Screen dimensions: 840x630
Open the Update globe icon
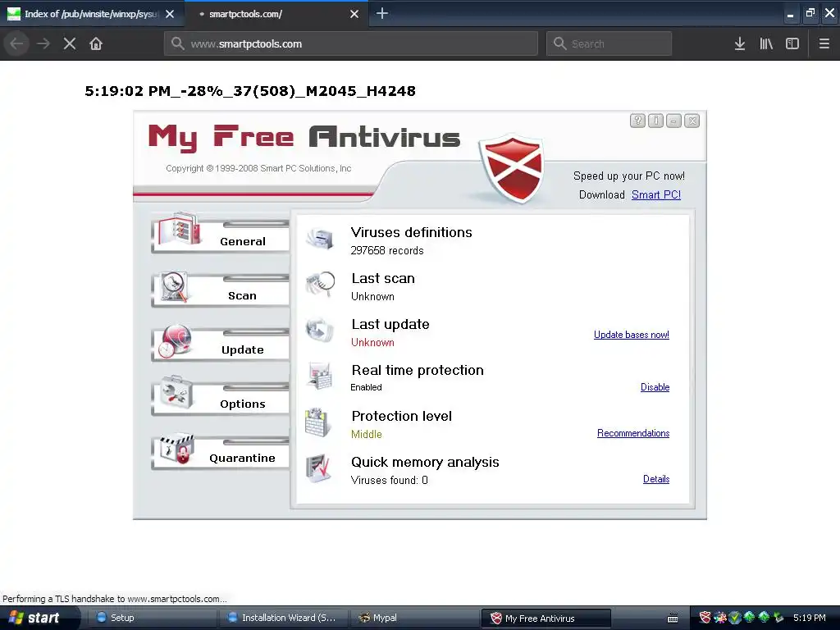pos(175,340)
